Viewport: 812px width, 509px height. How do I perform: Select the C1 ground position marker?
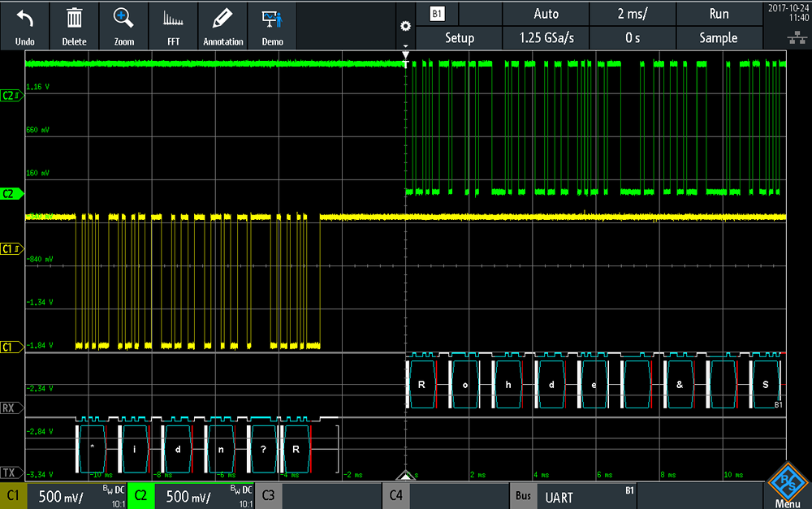[11, 347]
